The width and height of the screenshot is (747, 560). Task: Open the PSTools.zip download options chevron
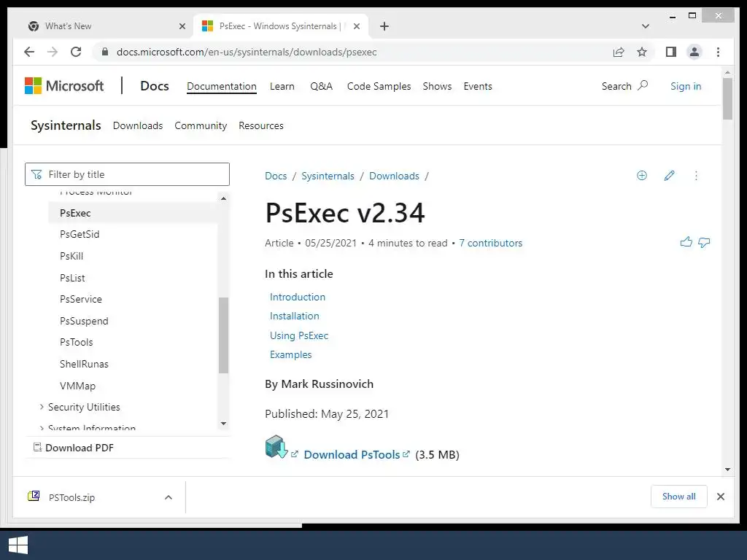tap(169, 497)
